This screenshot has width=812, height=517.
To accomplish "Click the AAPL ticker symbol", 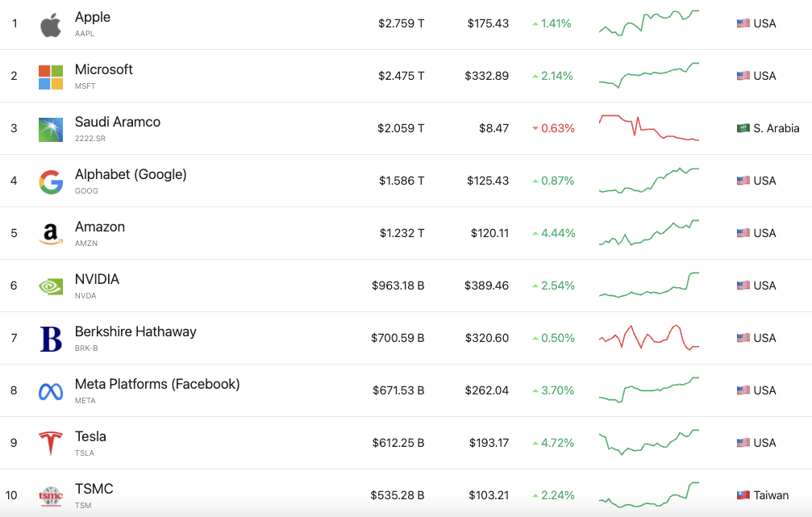I will [85, 34].
